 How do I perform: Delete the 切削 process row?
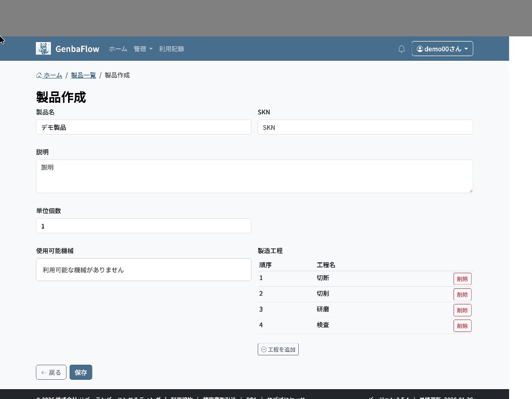[462, 295]
